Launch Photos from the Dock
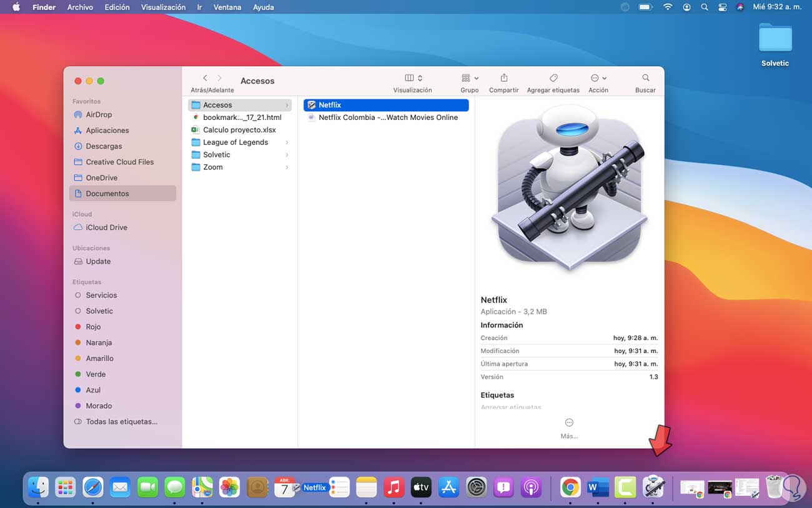 point(229,487)
